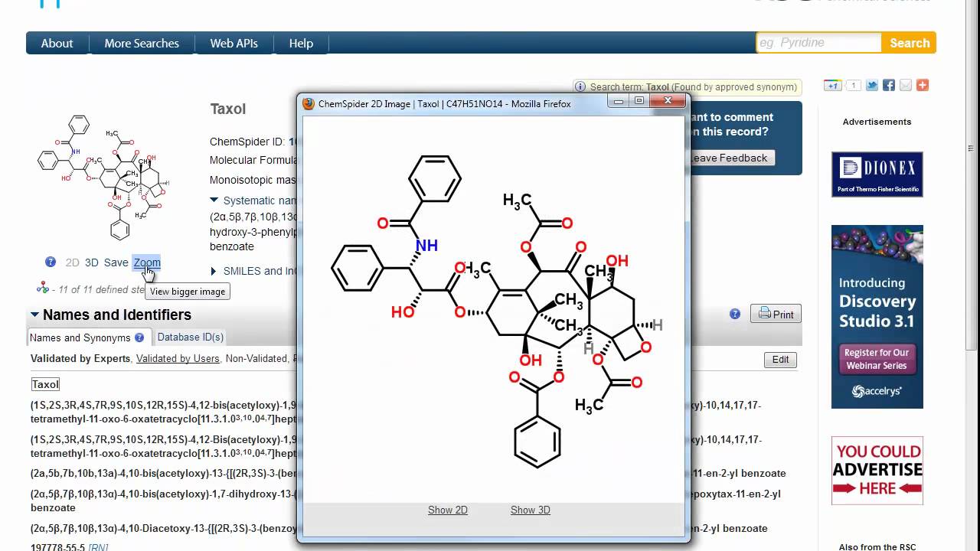Click into the search field

pos(818,43)
